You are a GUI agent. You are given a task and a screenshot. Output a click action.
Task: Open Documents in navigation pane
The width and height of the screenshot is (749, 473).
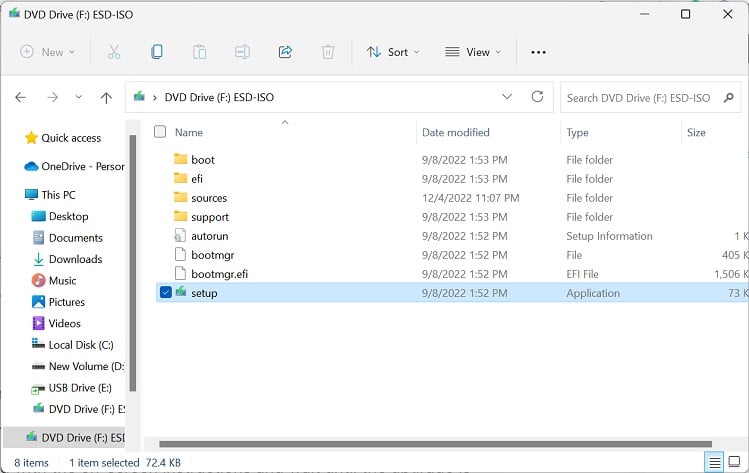coord(67,238)
